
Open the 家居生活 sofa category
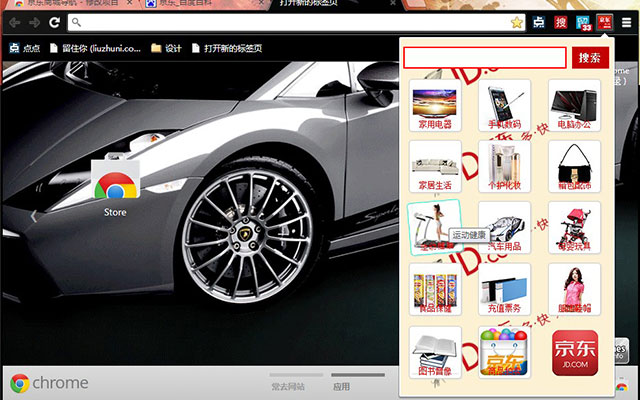[435, 167]
